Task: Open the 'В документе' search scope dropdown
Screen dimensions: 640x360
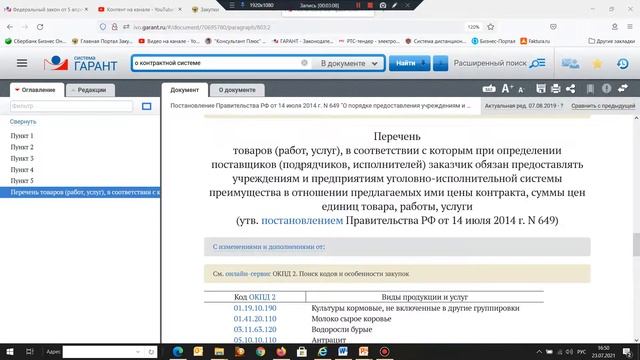Action: [349, 63]
